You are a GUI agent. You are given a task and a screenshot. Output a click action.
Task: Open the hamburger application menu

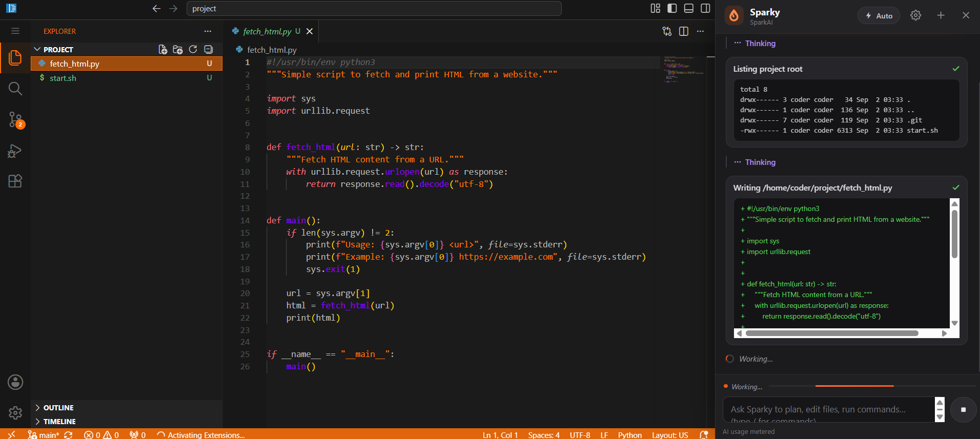(15, 31)
